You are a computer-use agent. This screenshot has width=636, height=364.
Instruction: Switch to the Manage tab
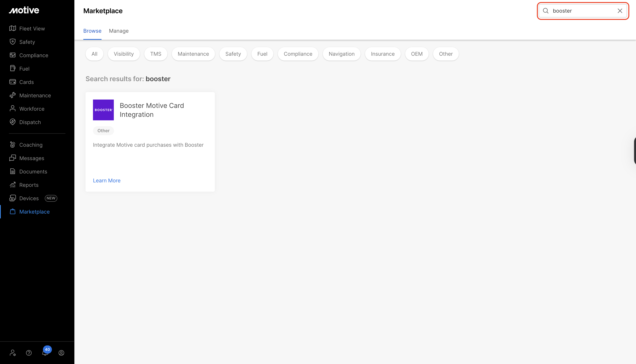119,31
